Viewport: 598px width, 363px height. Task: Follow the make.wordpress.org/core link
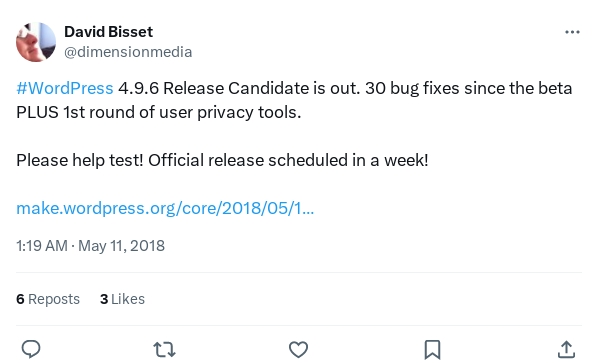point(165,209)
